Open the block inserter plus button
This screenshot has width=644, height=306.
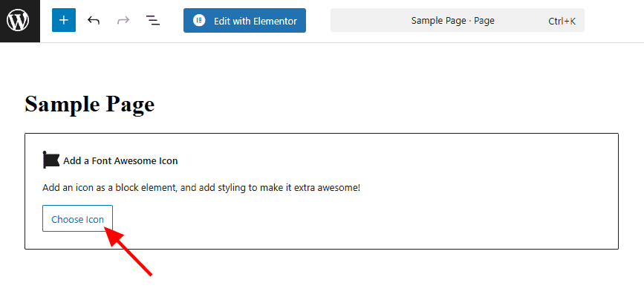(64, 20)
